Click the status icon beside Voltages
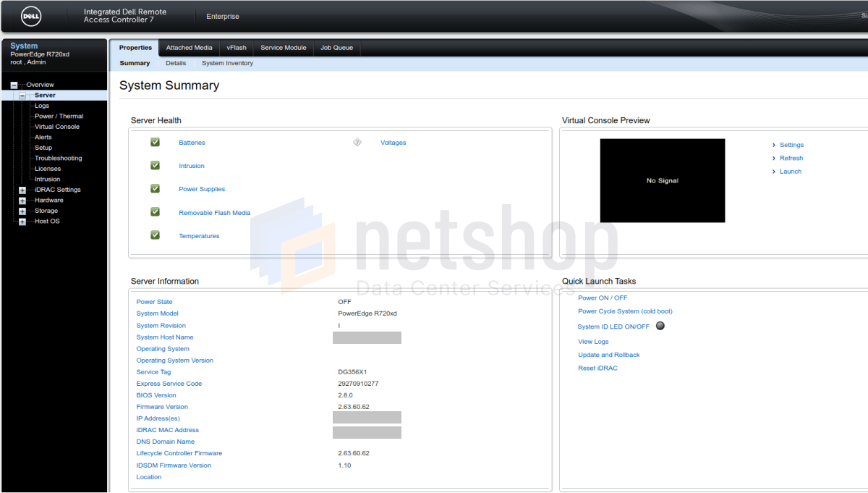The height and width of the screenshot is (493, 868). pyautogui.click(x=357, y=142)
